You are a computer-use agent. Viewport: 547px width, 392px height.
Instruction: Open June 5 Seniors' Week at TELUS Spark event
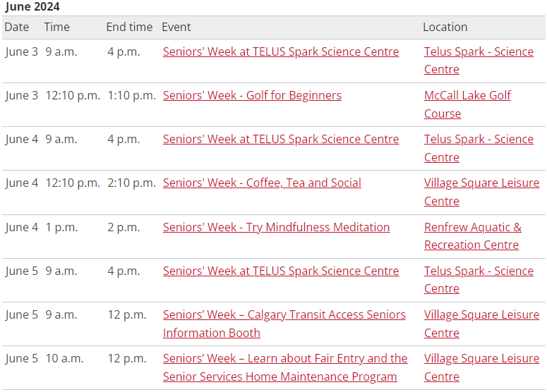click(x=280, y=271)
